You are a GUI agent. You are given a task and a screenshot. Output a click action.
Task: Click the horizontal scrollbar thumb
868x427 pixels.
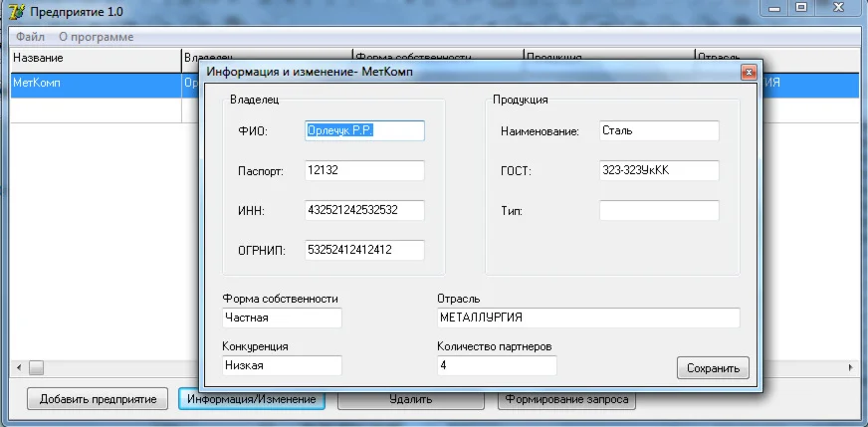pos(37,367)
